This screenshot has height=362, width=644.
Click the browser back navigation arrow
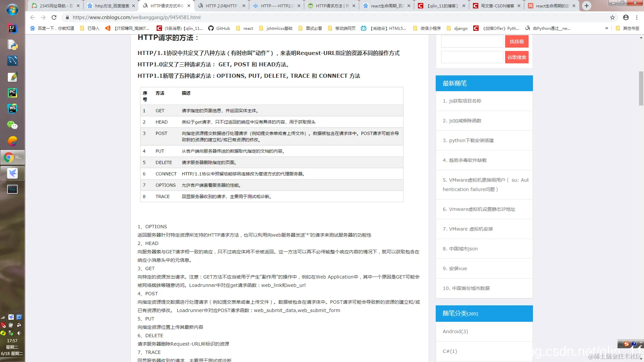click(32, 17)
